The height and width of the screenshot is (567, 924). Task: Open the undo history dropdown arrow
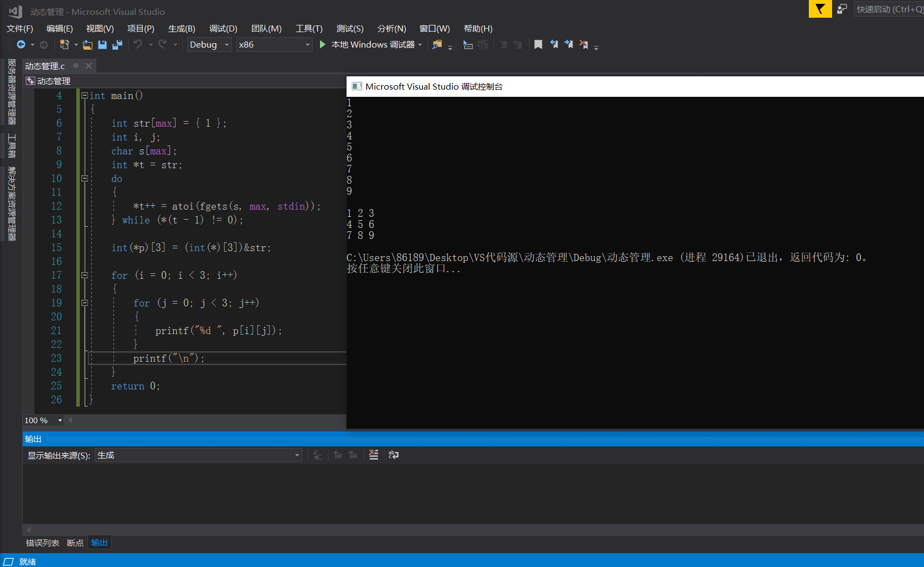click(x=151, y=45)
